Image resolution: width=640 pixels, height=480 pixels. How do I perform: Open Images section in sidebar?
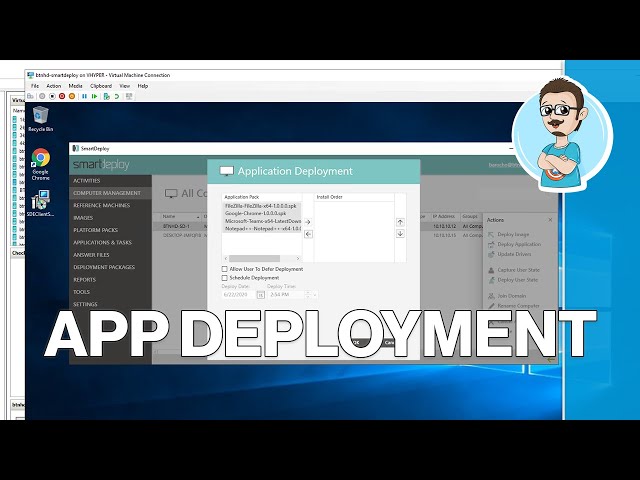(x=111, y=218)
